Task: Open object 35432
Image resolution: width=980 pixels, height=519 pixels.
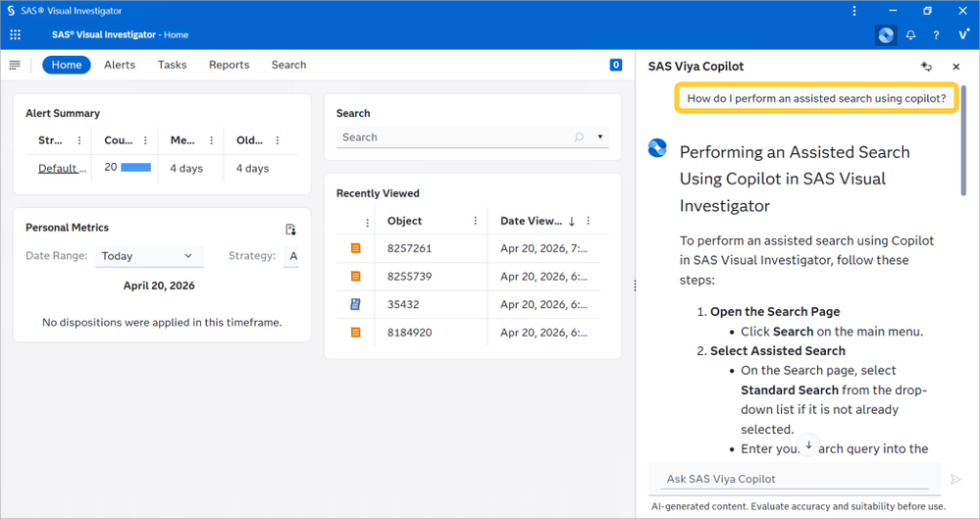Action: (x=403, y=304)
